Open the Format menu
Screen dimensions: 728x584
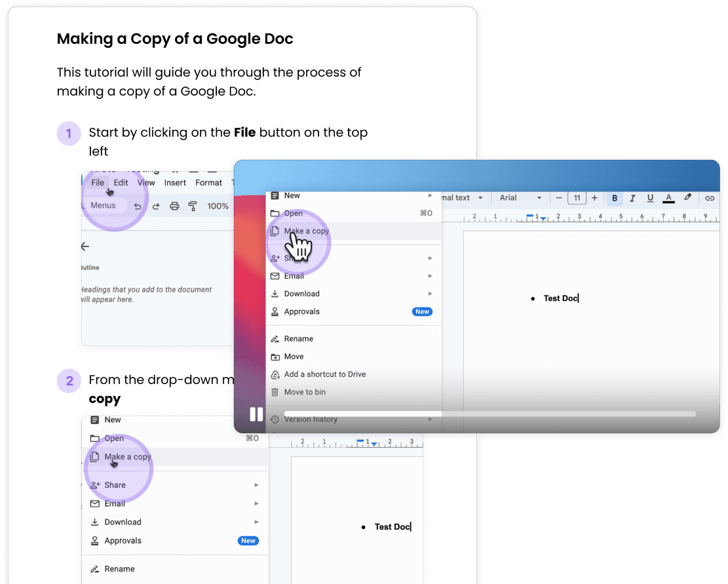click(x=208, y=182)
